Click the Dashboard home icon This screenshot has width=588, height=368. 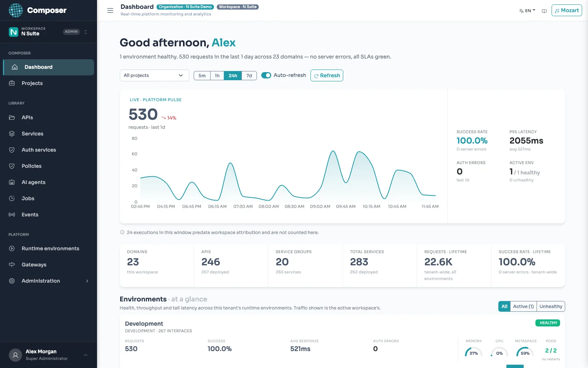click(x=15, y=67)
